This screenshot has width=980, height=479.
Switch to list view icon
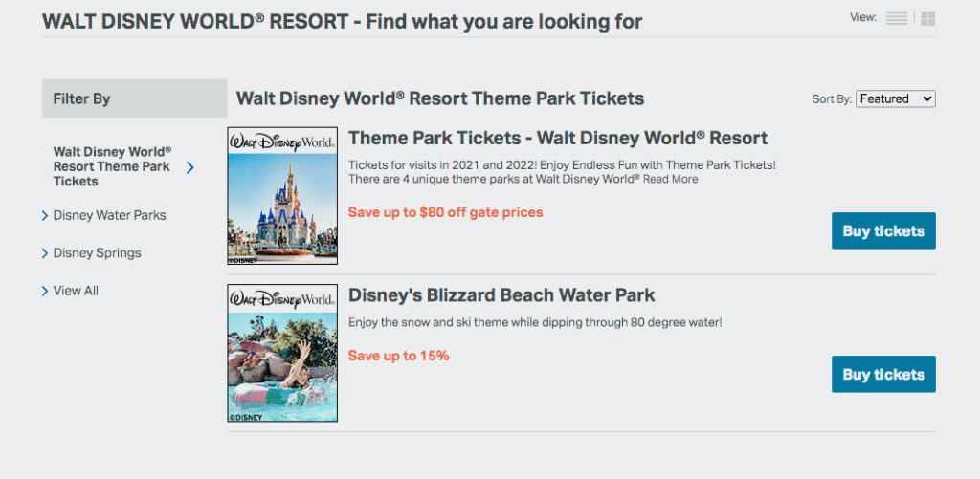[x=896, y=19]
